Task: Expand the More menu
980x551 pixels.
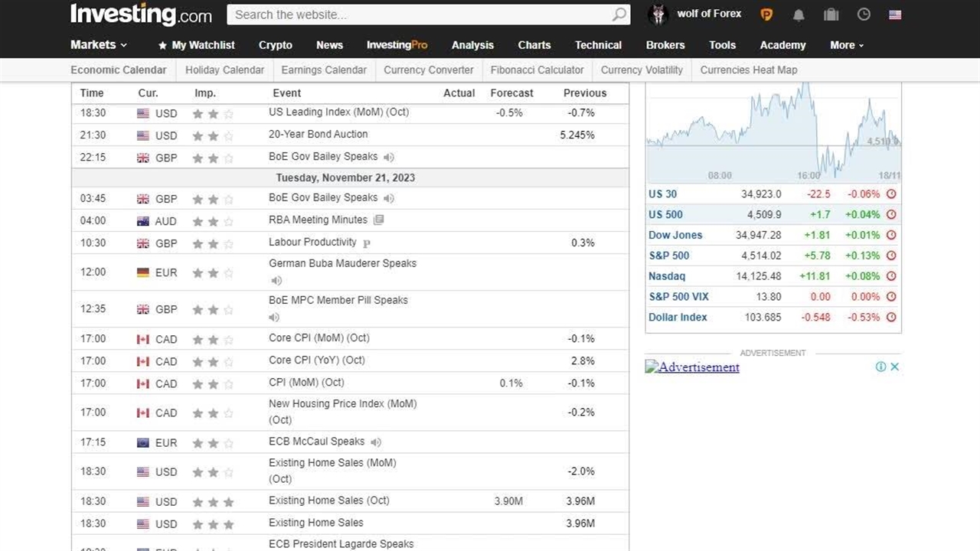Action: click(x=847, y=45)
